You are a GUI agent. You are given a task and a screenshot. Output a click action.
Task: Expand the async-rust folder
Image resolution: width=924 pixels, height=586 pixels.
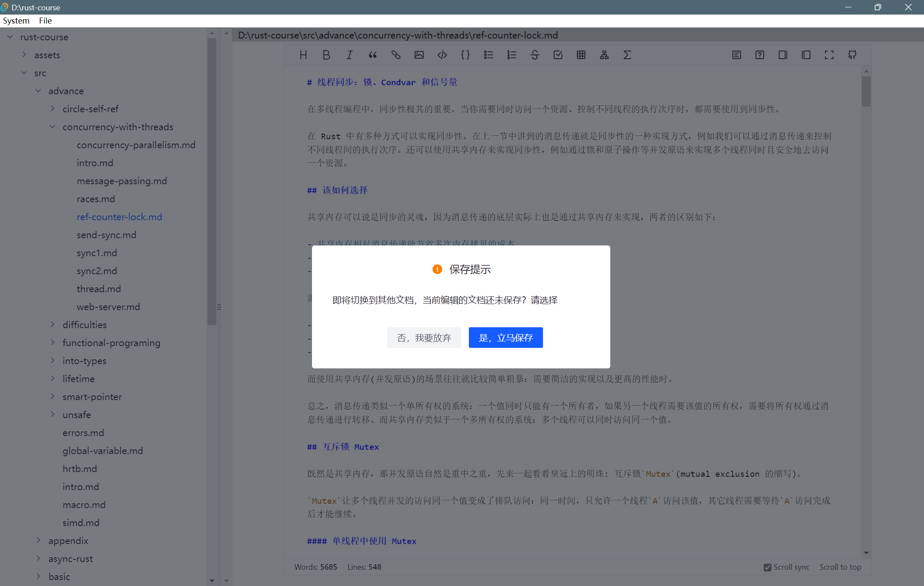click(x=38, y=559)
